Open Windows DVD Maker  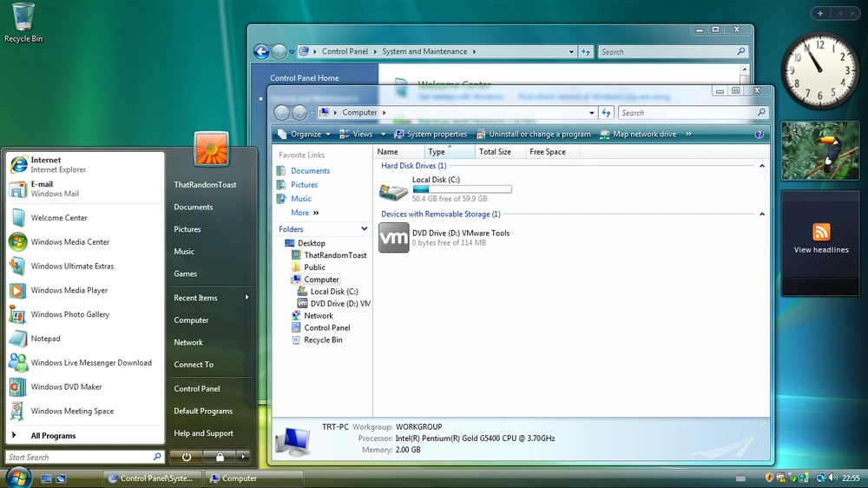click(x=66, y=387)
